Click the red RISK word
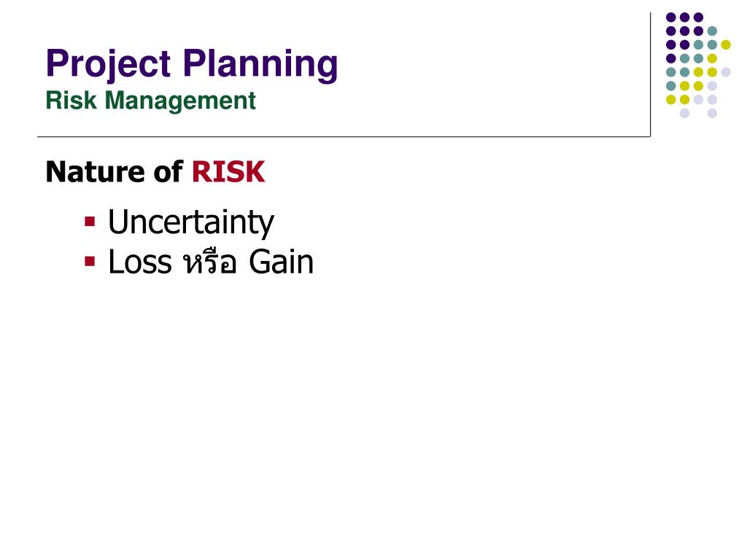The image size is (747, 560). click(x=228, y=172)
